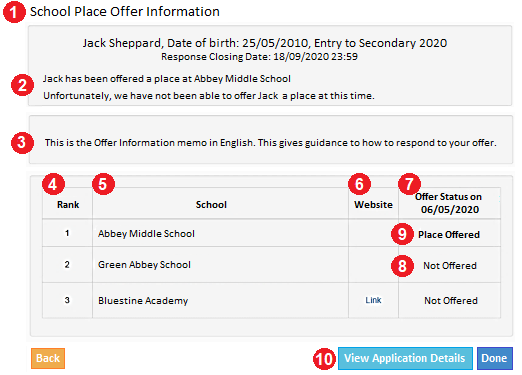Click the red number 3 marker
Screen dimensions: 522x375
(22, 143)
